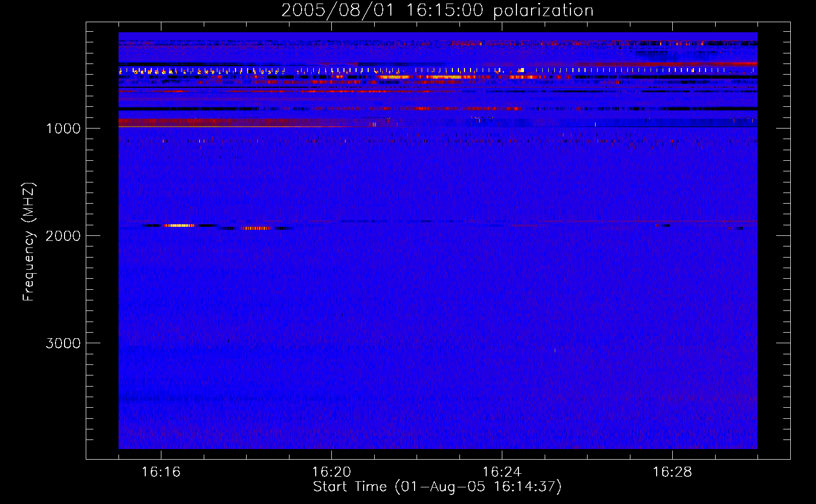816x504 pixels.
Task: Select the "Start Time (01-Aug-05 16:14:37)" x-axis label
Action: click(437, 487)
